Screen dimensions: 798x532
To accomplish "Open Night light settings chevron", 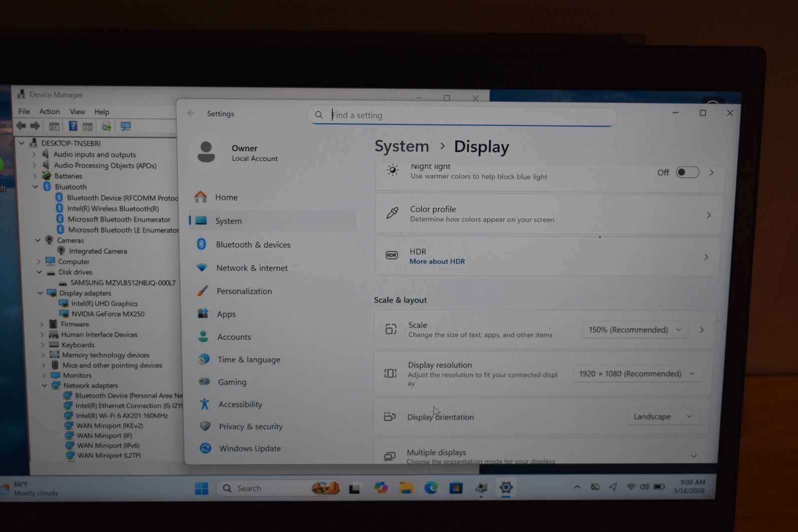I will [x=712, y=173].
